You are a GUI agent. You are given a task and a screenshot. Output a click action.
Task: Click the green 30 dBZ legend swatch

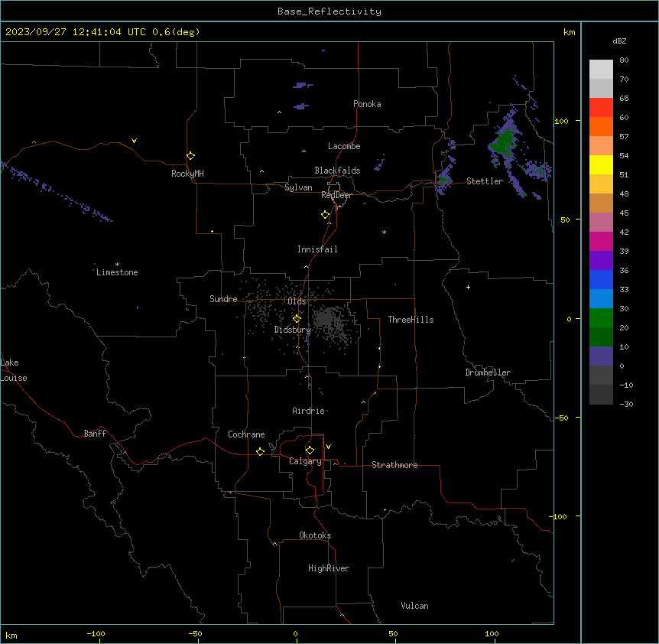[x=601, y=318]
